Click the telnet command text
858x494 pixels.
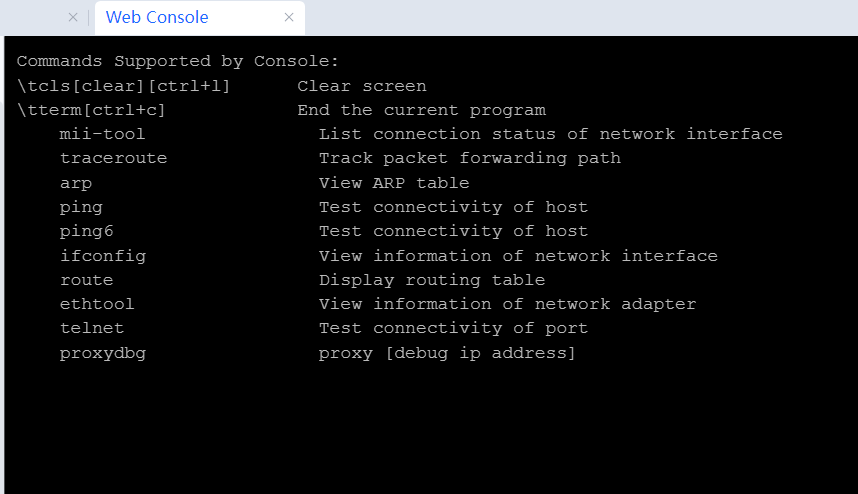pos(92,328)
